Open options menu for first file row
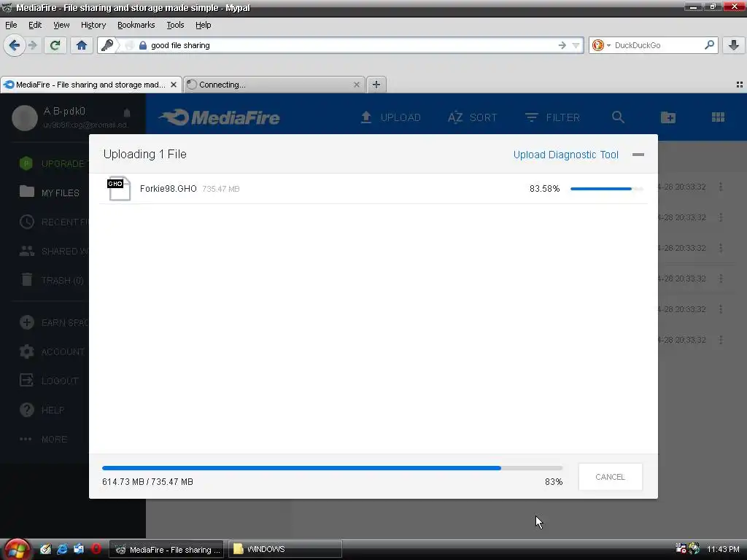 720,187
